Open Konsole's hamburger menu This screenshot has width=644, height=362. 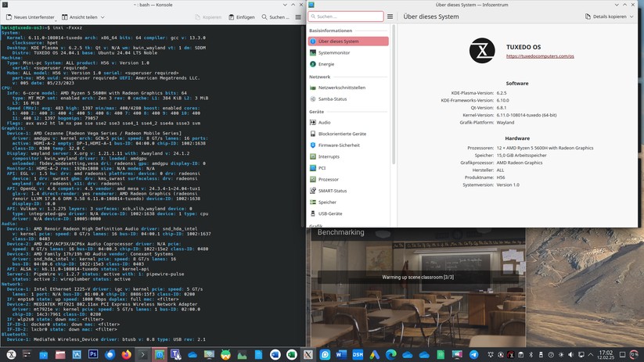[x=298, y=16]
